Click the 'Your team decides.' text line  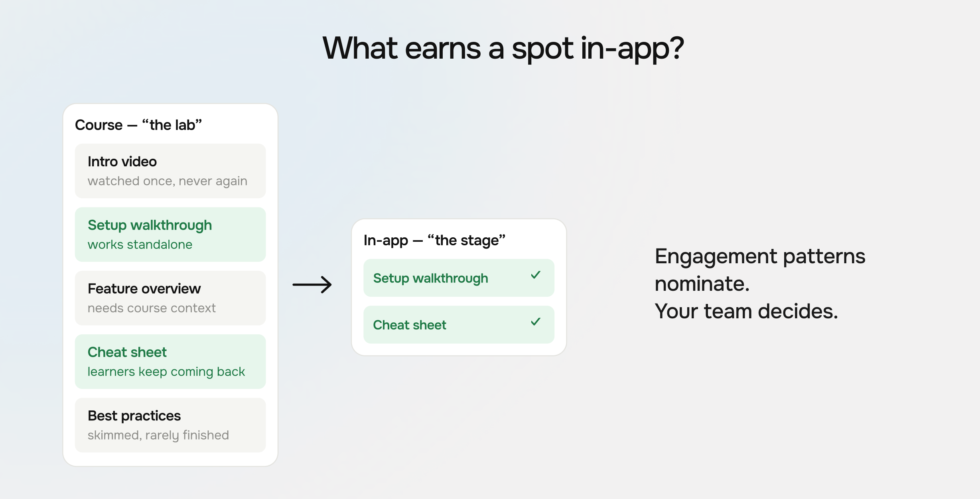click(746, 311)
